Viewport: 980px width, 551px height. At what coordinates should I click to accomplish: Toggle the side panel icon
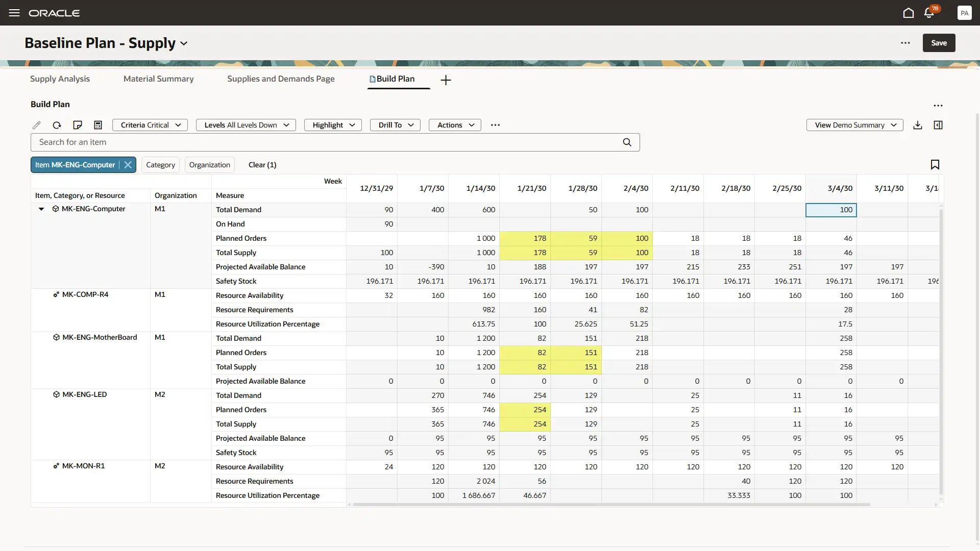[938, 125]
